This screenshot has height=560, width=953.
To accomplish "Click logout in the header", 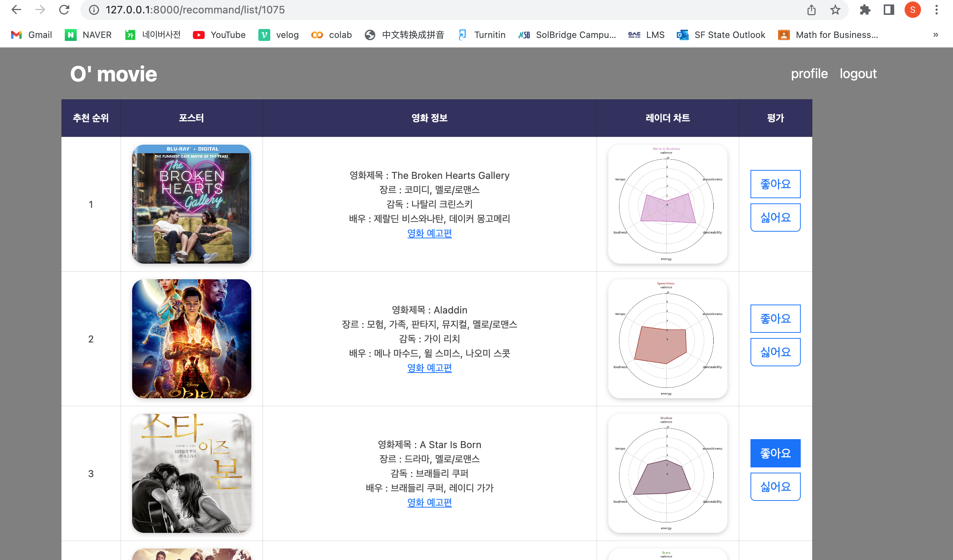I will [858, 74].
